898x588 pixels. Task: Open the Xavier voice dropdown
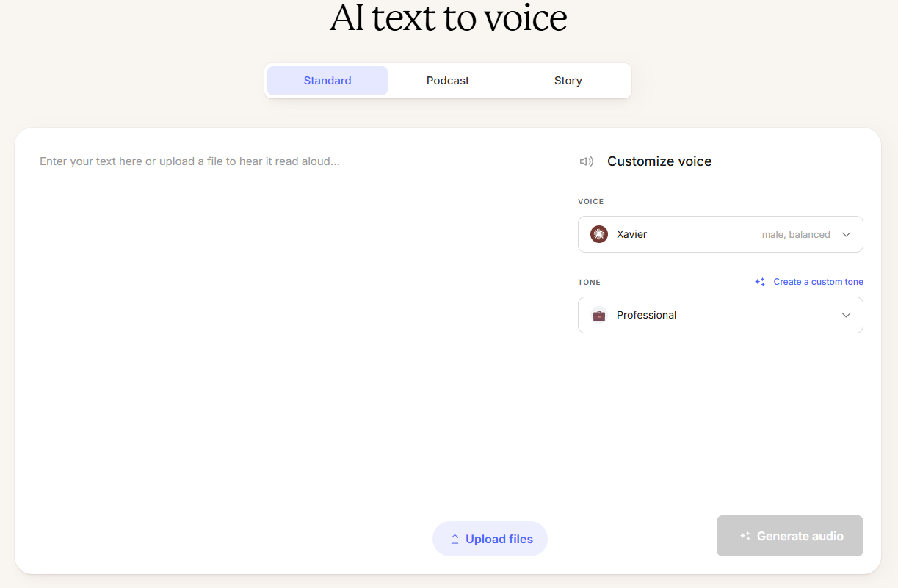720,234
